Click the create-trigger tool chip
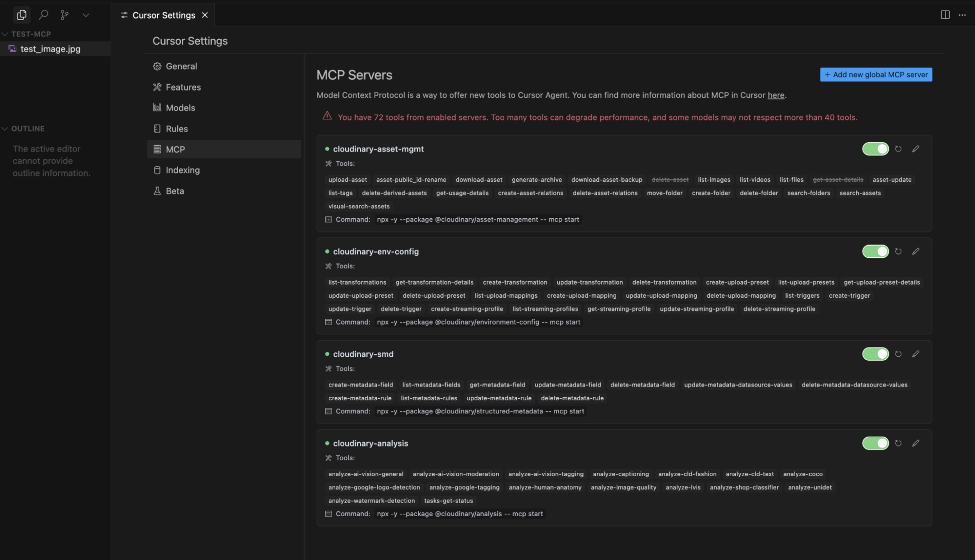Screen dimensions: 975x560 [x=849, y=296]
